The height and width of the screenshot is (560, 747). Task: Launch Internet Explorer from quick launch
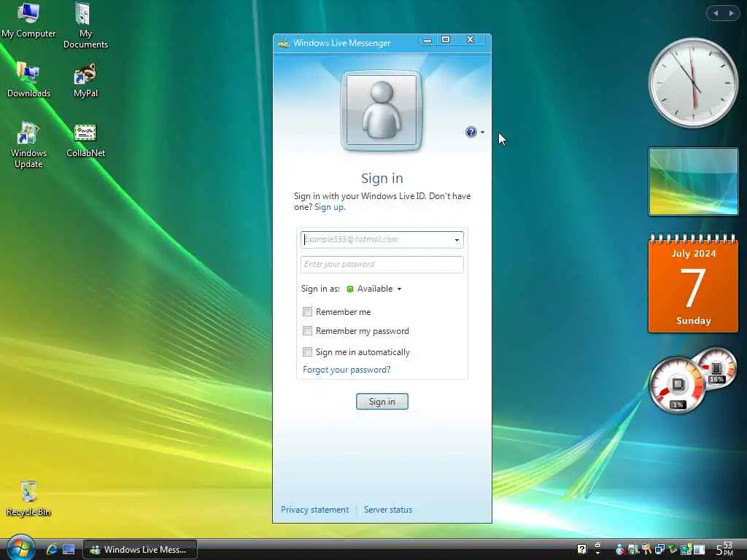coord(52,550)
